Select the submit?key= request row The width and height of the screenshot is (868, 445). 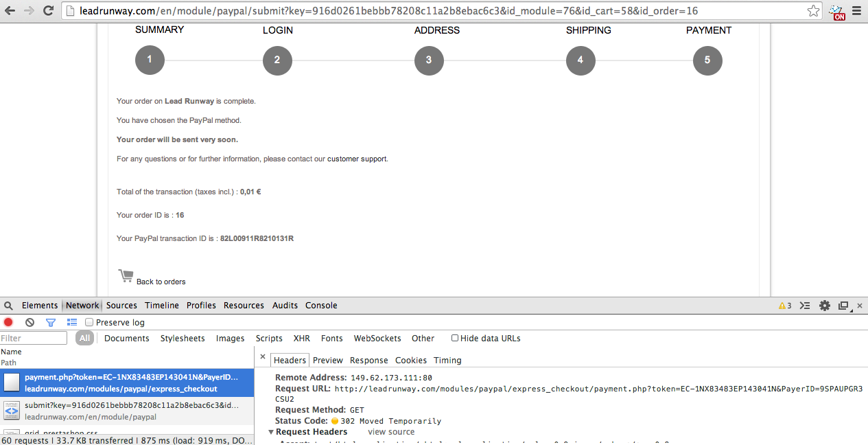click(x=127, y=411)
